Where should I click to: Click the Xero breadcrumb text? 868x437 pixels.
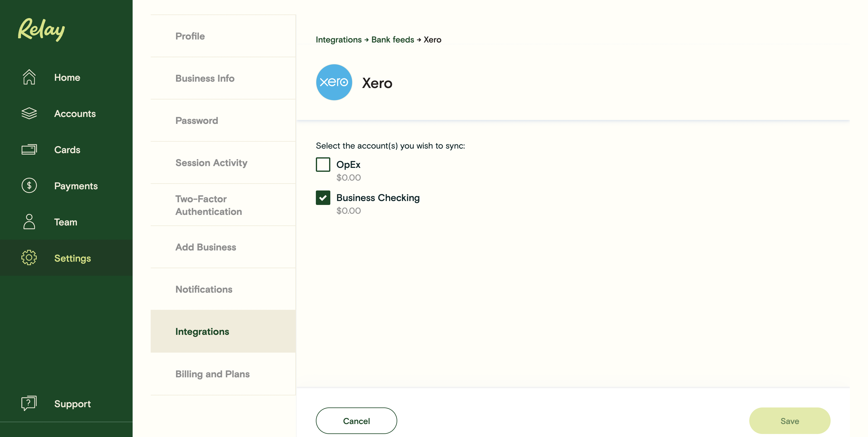click(432, 39)
